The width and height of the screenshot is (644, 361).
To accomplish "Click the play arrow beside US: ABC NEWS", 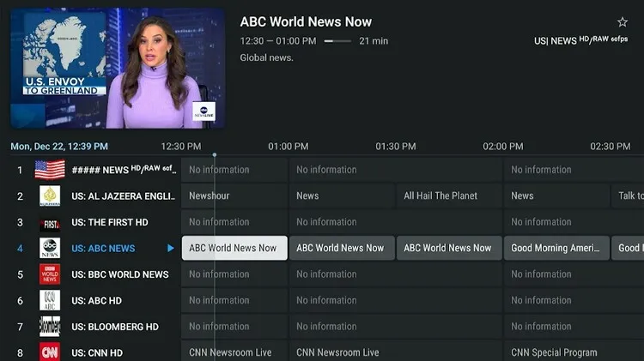I will tap(171, 248).
